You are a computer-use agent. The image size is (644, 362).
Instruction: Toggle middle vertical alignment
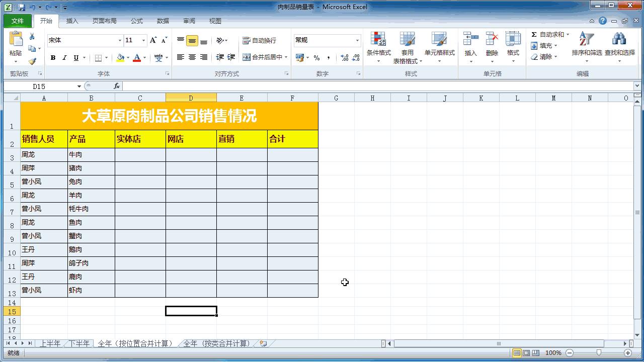(x=192, y=41)
